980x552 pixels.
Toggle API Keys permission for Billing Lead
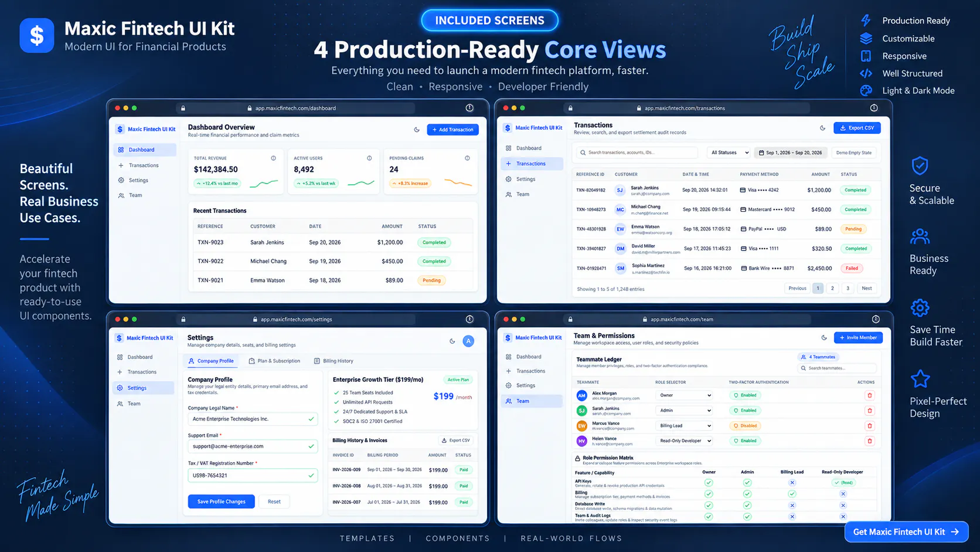click(792, 483)
